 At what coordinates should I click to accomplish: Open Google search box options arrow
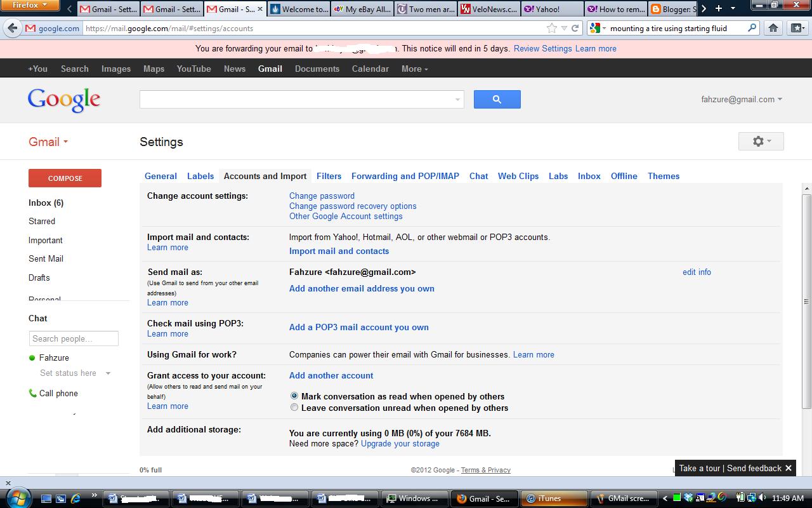point(457,100)
